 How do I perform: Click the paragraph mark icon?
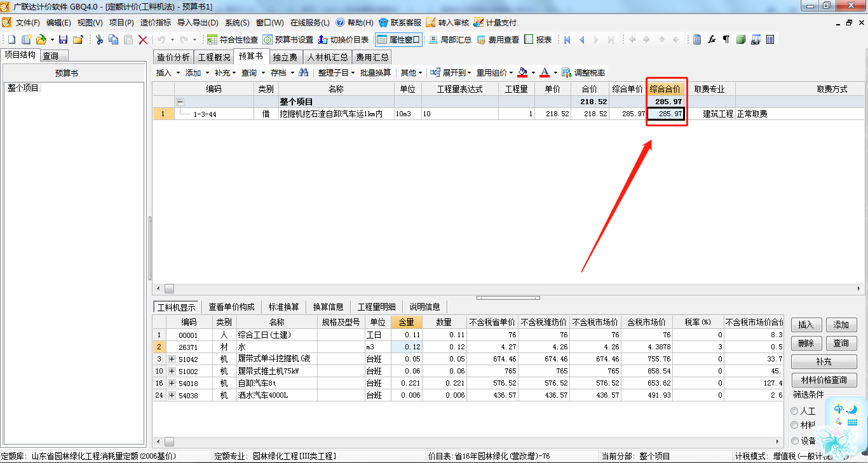[x=726, y=39]
